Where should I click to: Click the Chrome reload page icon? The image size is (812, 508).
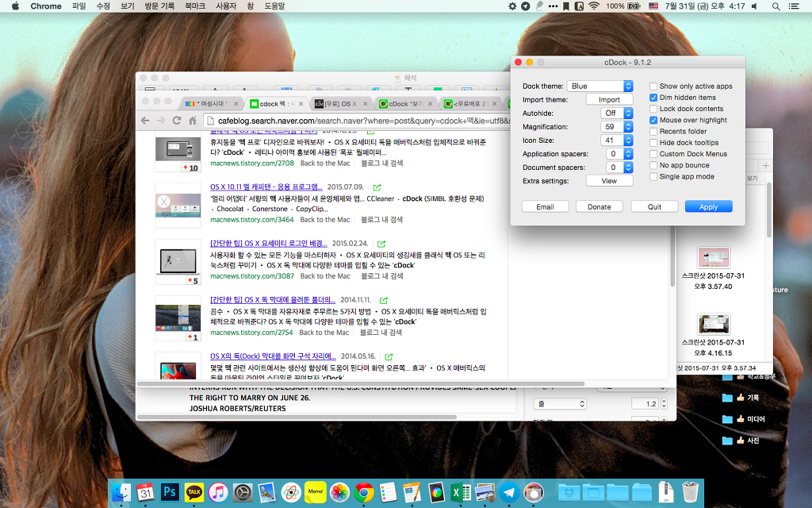pyautogui.click(x=177, y=121)
